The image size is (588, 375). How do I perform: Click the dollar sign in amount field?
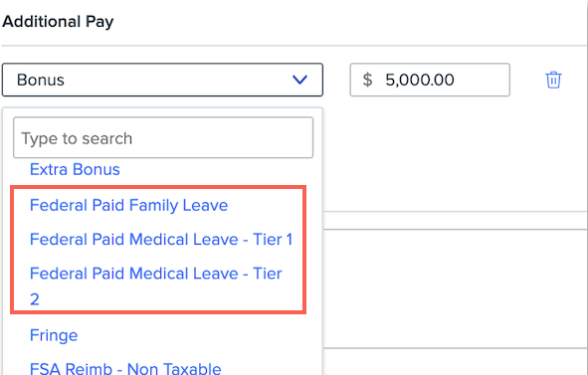tap(367, 80)
